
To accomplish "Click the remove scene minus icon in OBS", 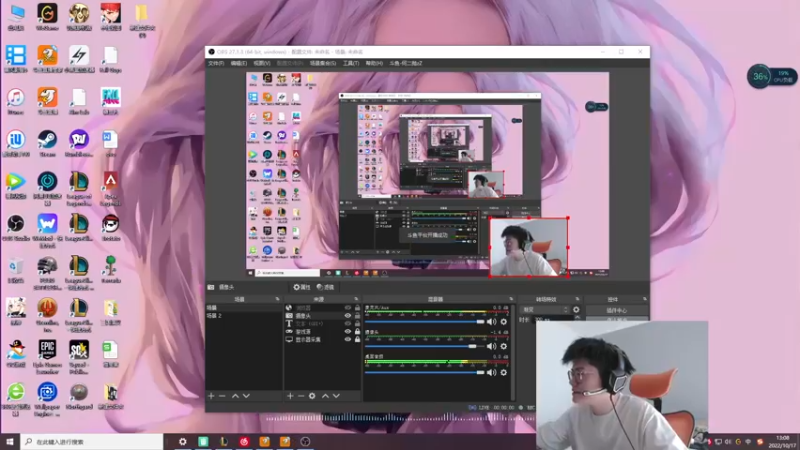I will (x=222, y=396).
